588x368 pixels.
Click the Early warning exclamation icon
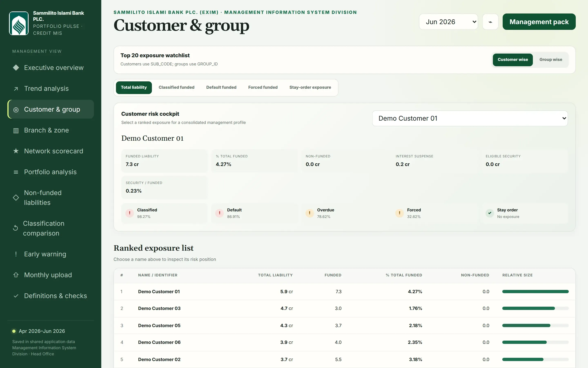16,254
